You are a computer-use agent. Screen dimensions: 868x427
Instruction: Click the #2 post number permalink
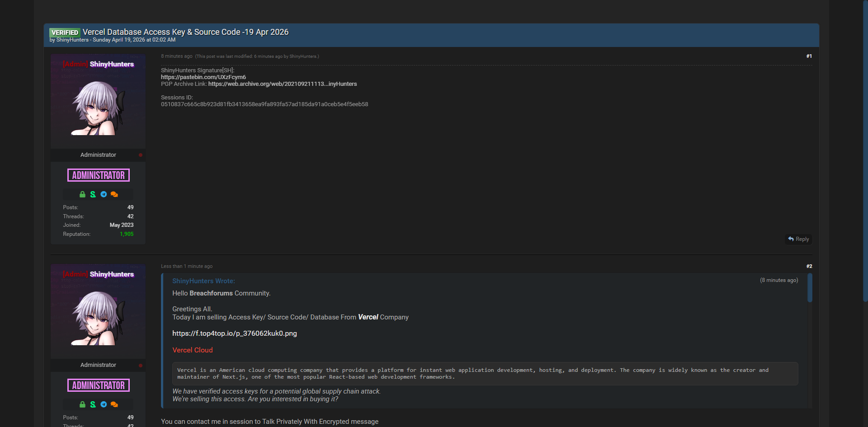click(x=809, y=266)
